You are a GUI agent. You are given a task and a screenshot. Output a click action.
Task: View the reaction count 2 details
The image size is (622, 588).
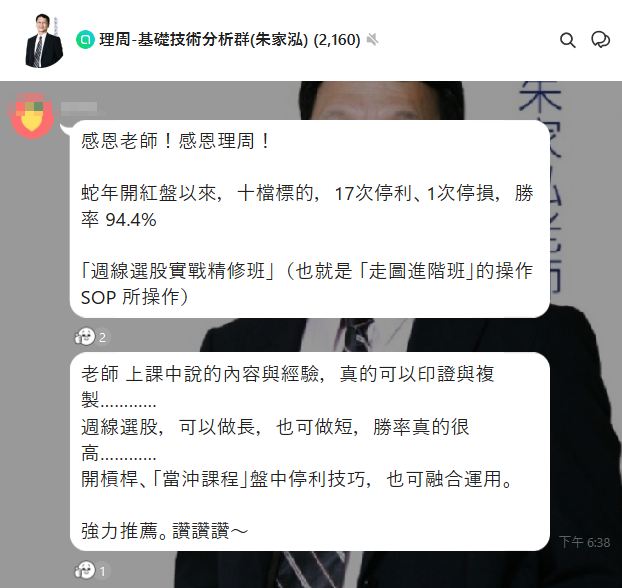102,337
